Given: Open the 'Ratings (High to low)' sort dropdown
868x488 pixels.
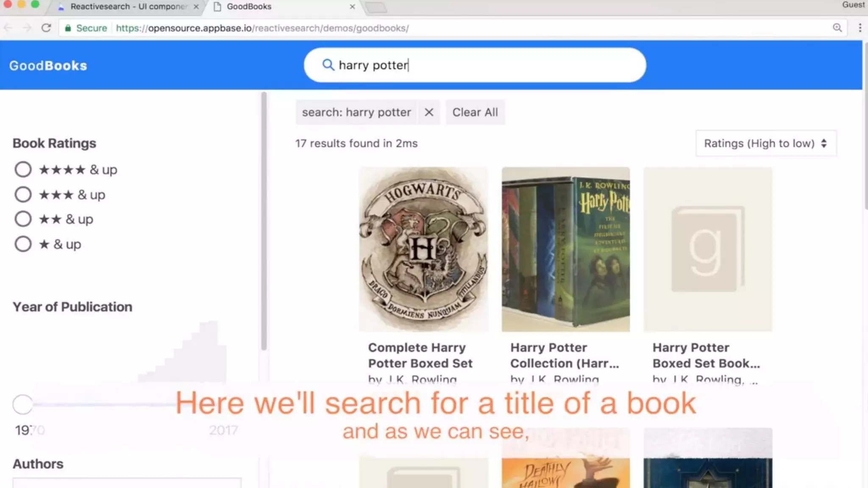Looking at the screenshot, I should tap(766, 143).
